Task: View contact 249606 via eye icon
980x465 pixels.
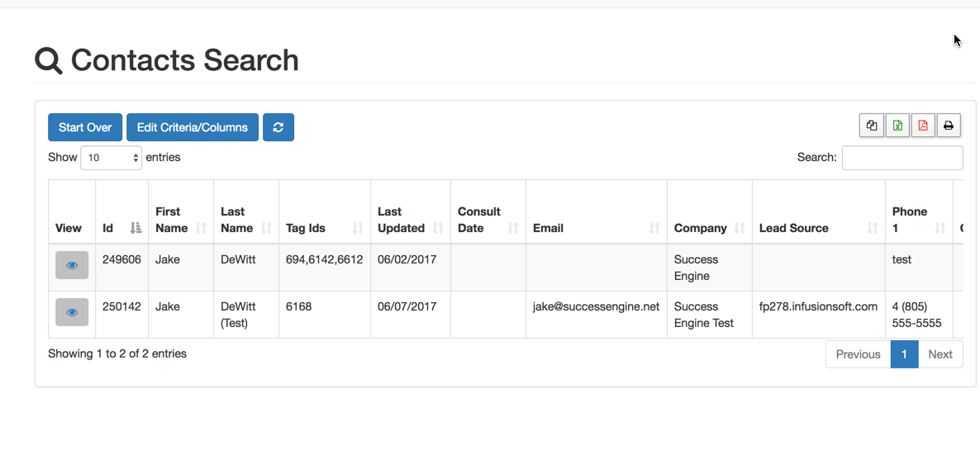Action: click(72, 265)
